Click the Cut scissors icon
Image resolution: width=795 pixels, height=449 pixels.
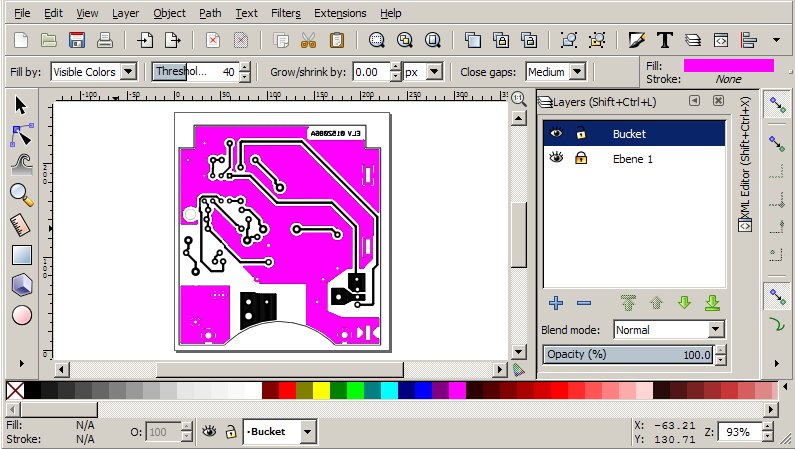(x=308, y=41)
